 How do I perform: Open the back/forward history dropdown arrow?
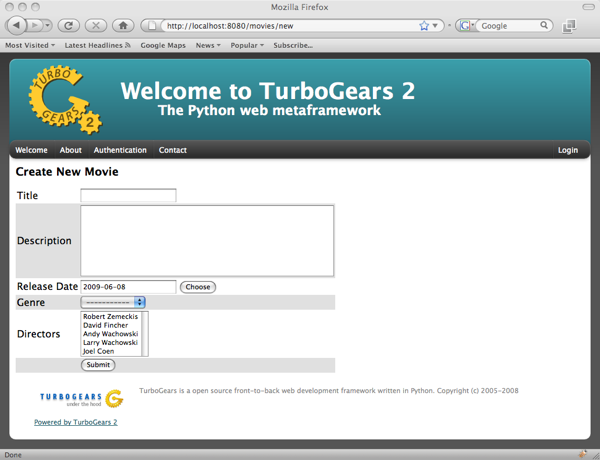click(x=47, y=26)
